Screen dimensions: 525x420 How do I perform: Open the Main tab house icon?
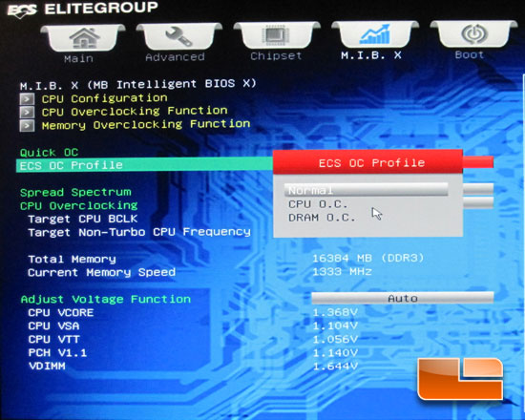click(84, 38)
